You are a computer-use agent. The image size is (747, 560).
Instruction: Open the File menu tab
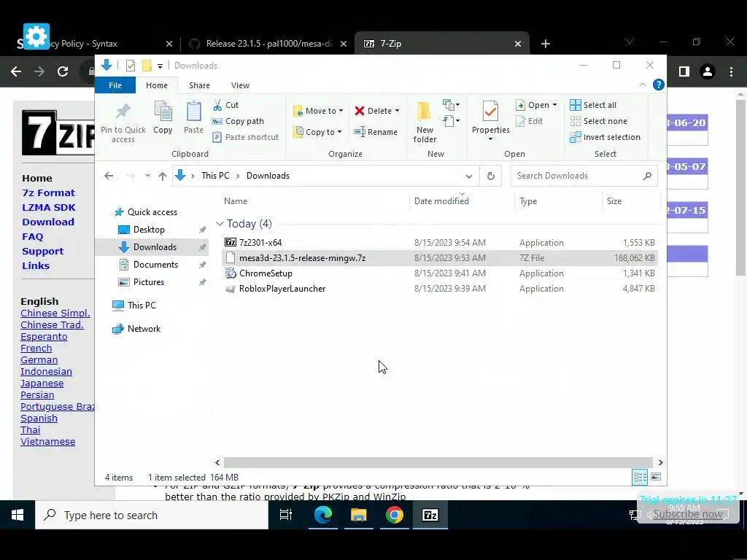[x=115, y=85]
